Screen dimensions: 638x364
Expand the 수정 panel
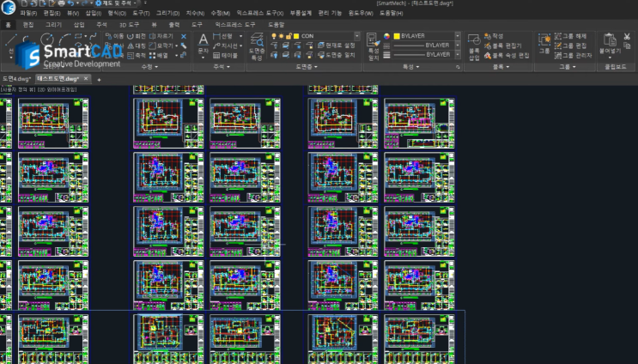(x=149, y=67)
